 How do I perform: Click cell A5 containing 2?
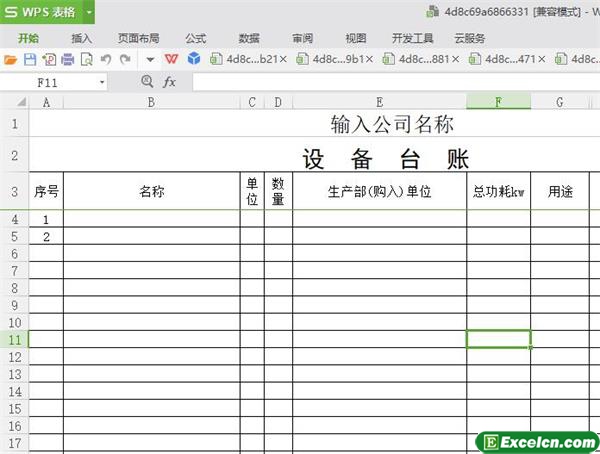click(46, 236)
